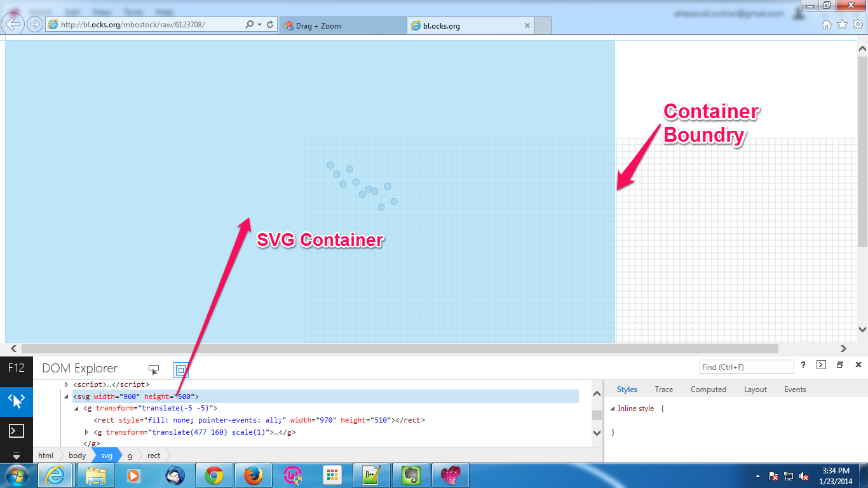This screenshot has width=868, height=488.
Task: Open the Computed tab
Action: pyautogui.click(x=709, y=390)
